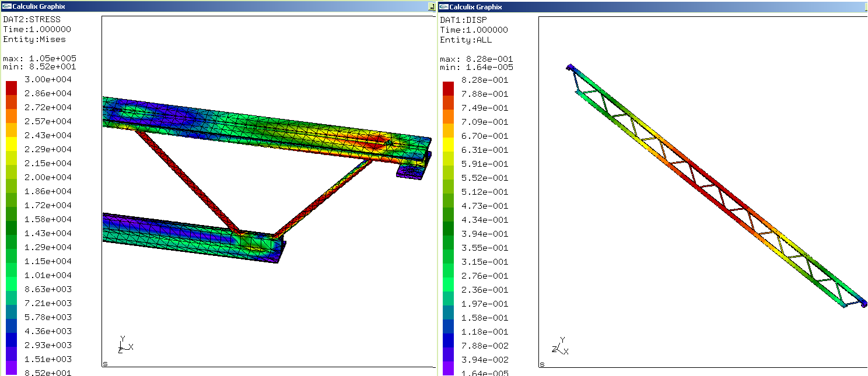Click the 5.52e-001 legend value
868x376 pixels.
click(484, 178)
